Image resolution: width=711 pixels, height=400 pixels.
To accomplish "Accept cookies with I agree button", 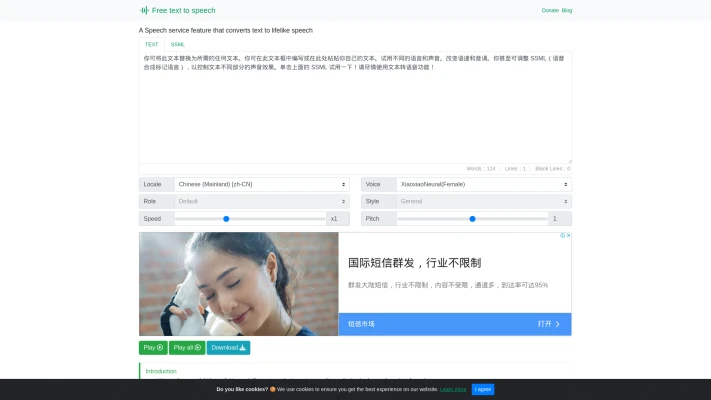I will point(483,390).
